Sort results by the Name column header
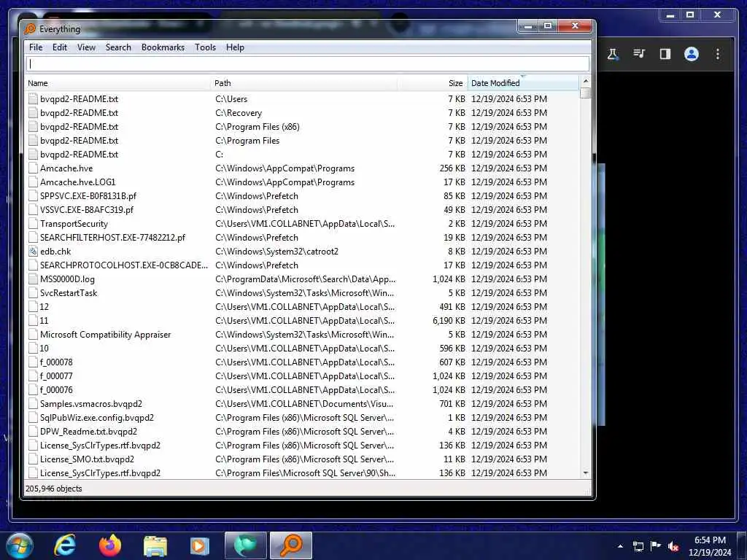This screenshot has height=560, width=747. click(x=117, y=83)
